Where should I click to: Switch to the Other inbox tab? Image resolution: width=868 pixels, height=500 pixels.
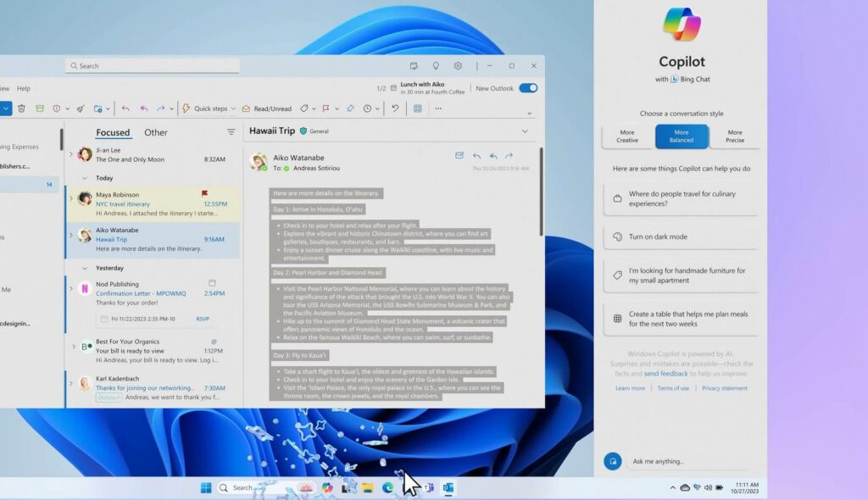coord(158,132)
